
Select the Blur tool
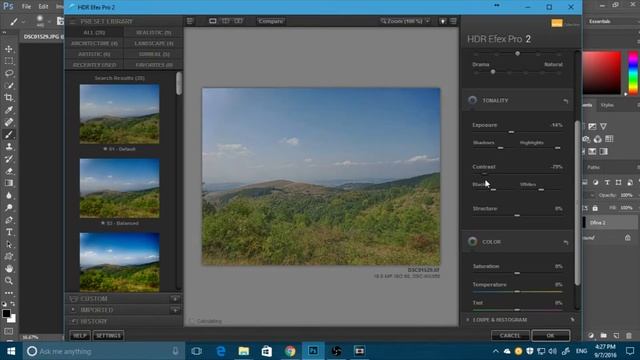point(9,196)
